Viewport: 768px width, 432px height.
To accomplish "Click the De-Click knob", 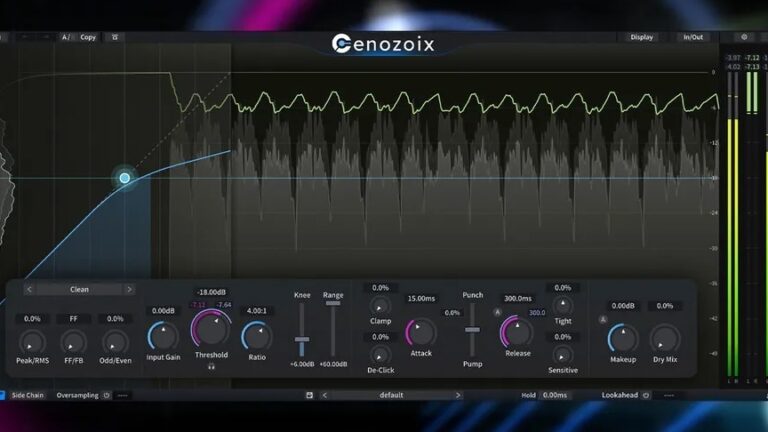I will click(380, 356).
